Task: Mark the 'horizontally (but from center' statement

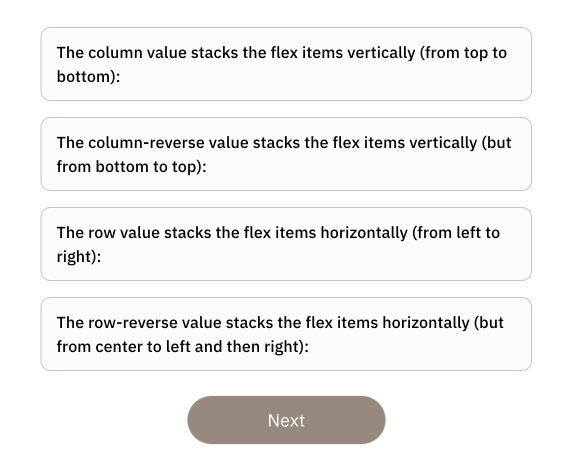Action: pos(286,334)
